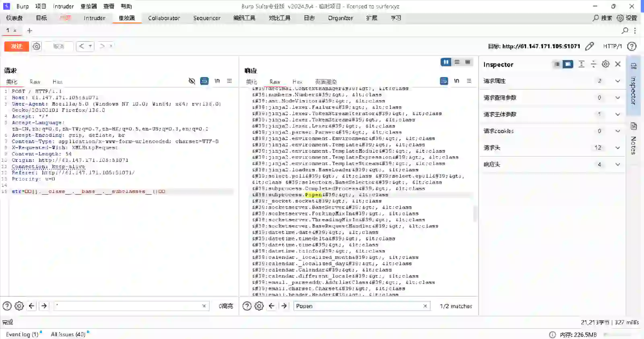Viewport: 644px width, 339px height.
Task: Open the All issues link in status bar
Action: [68, 334]
